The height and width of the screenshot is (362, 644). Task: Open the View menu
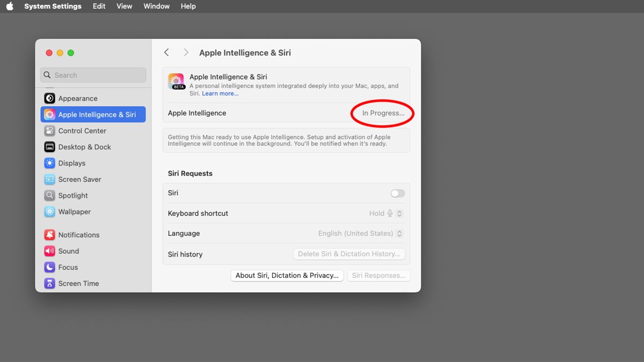124,6
